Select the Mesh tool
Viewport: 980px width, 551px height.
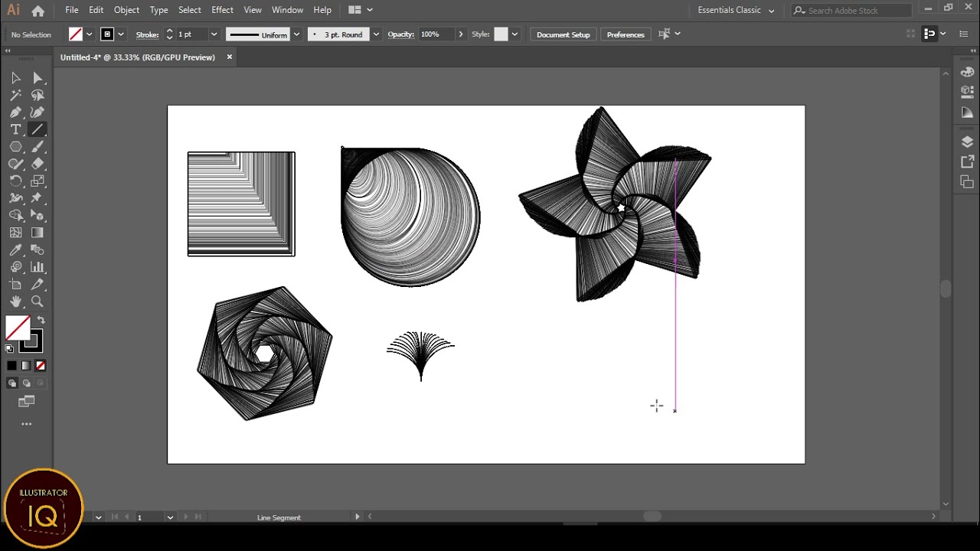pyautogui.click(x=15, y=233)
